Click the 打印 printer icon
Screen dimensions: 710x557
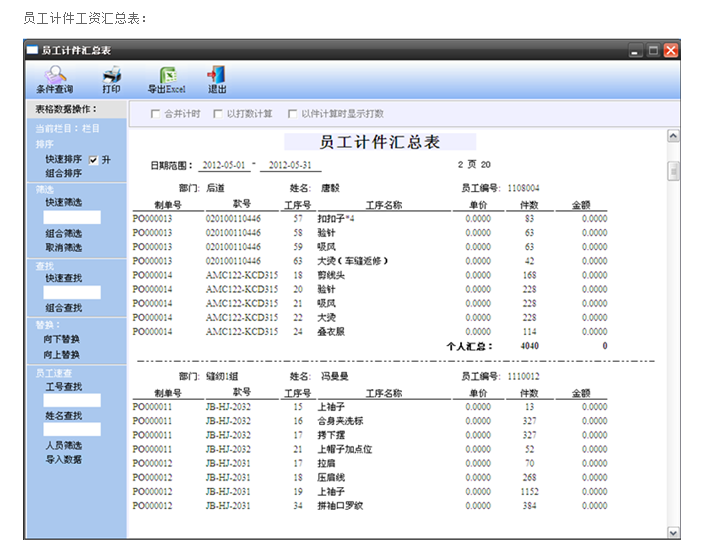point(111,76)
